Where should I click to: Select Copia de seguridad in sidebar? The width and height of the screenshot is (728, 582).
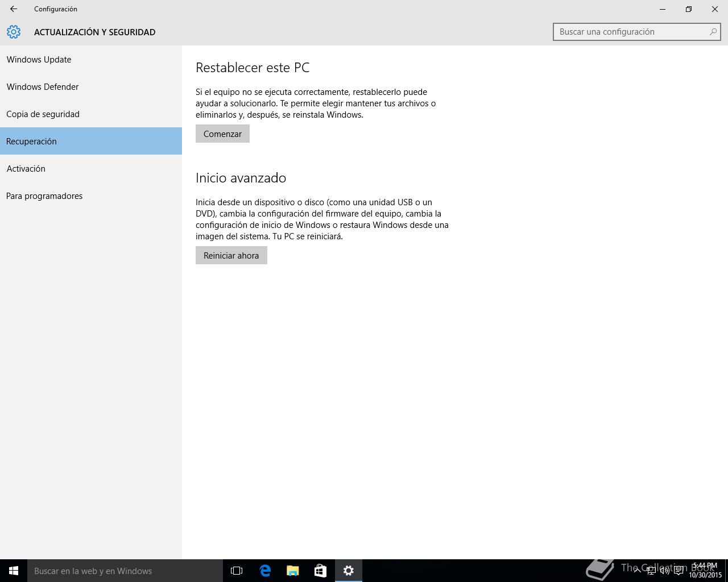[x=91, y=114]
